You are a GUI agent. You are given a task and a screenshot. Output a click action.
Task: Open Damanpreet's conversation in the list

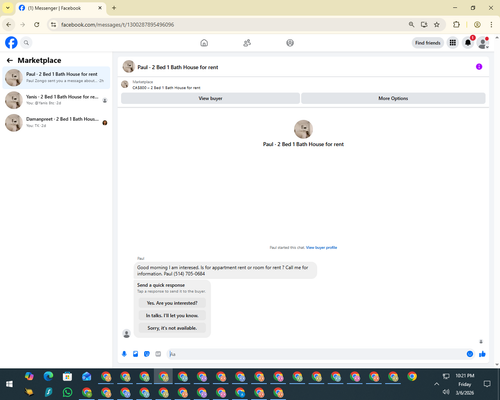[x=56, y=123]
